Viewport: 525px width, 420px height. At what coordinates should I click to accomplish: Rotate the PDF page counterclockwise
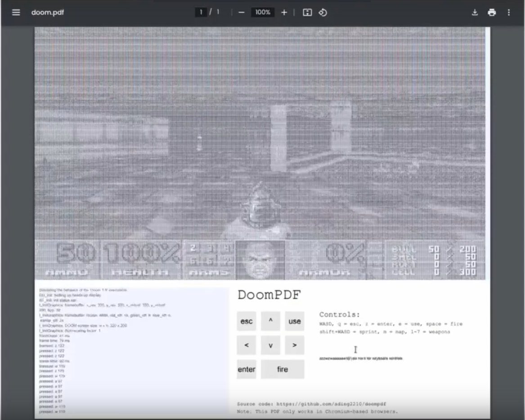[x=323, y=13]
